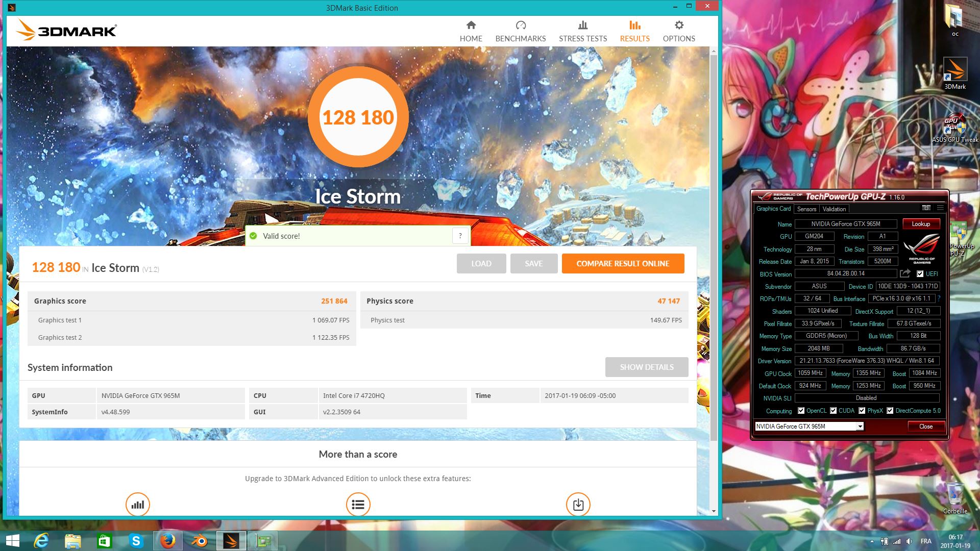
Task: Switch to GPU-Z taskbar icon
Action: click(263, 541)
